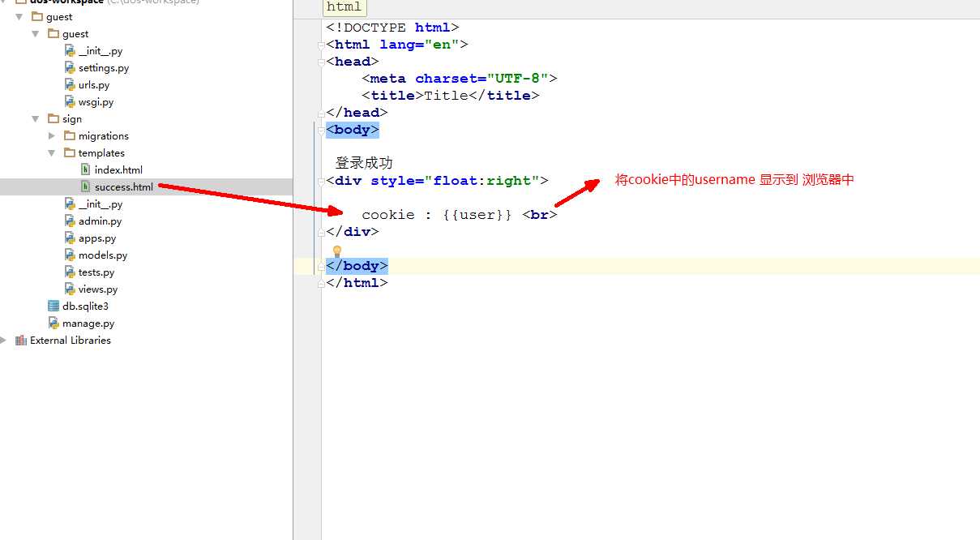
Task: Click the apps.py Python file icon
Action: point(71,238)
